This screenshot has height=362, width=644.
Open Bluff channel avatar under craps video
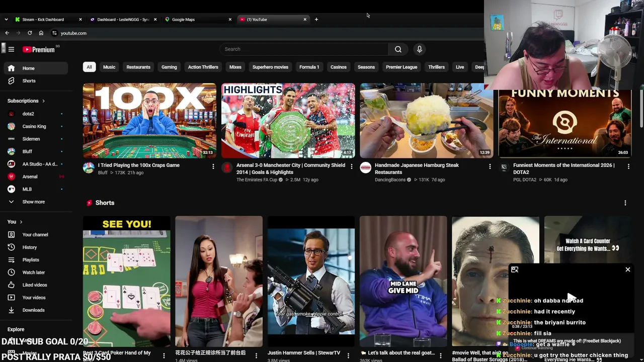click(x=89, y=168)
